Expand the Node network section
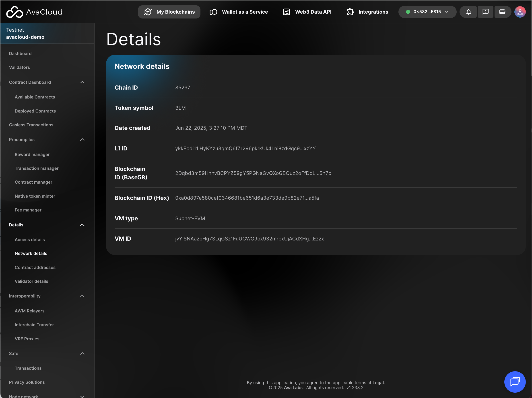Screen dimensions: 532x398 pos(82,396)
